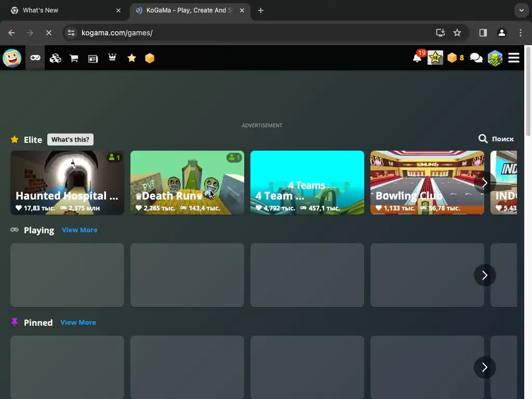The height and width of the screenshot is (399, 532).
Task: Open the cubes Build icon in navbar
Action: click(55, 58)
